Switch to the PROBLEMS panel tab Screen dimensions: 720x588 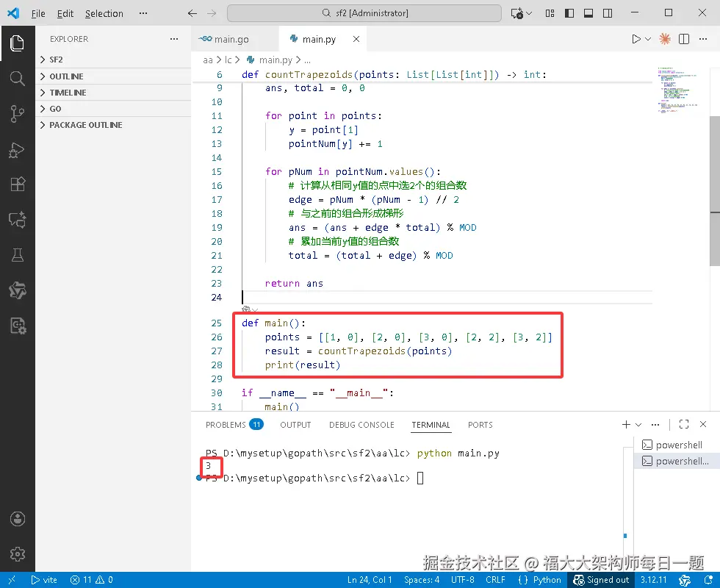pyautogui.click(x=234, y=425)
